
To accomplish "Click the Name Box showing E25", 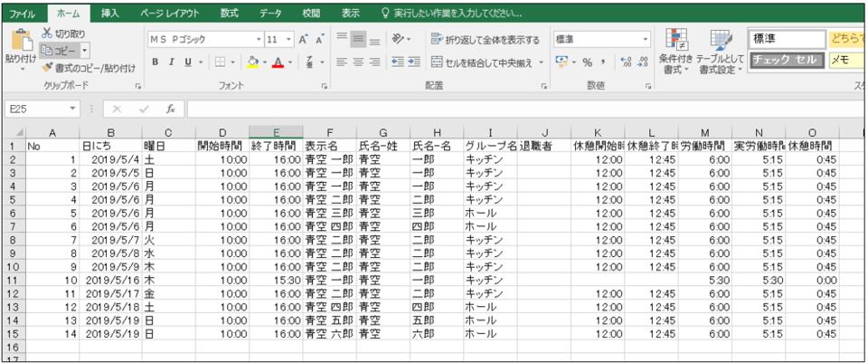I will 36,110.
